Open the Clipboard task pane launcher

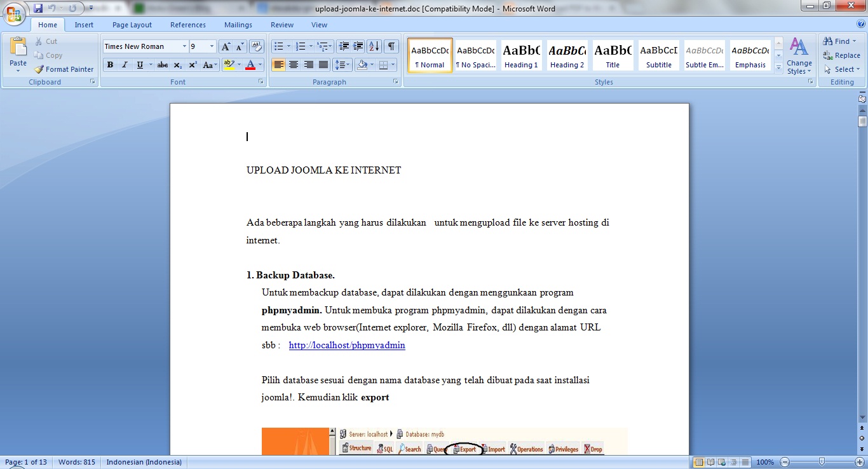pos(93,82)
